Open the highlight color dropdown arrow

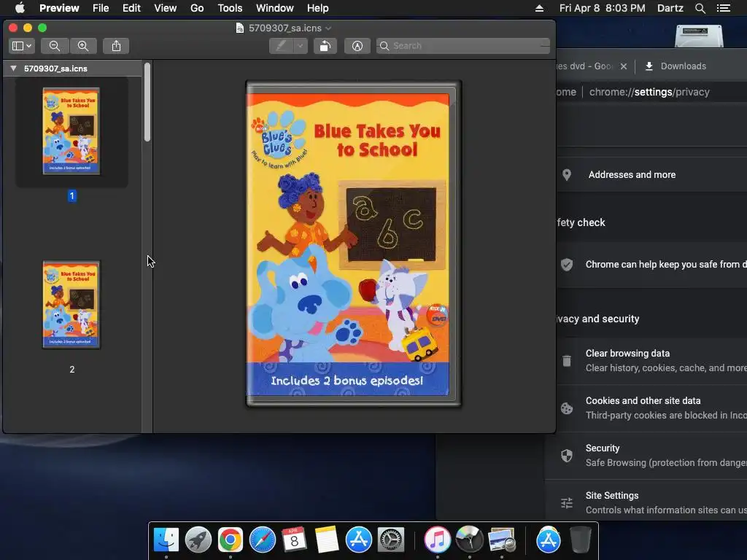pos(301,46)
